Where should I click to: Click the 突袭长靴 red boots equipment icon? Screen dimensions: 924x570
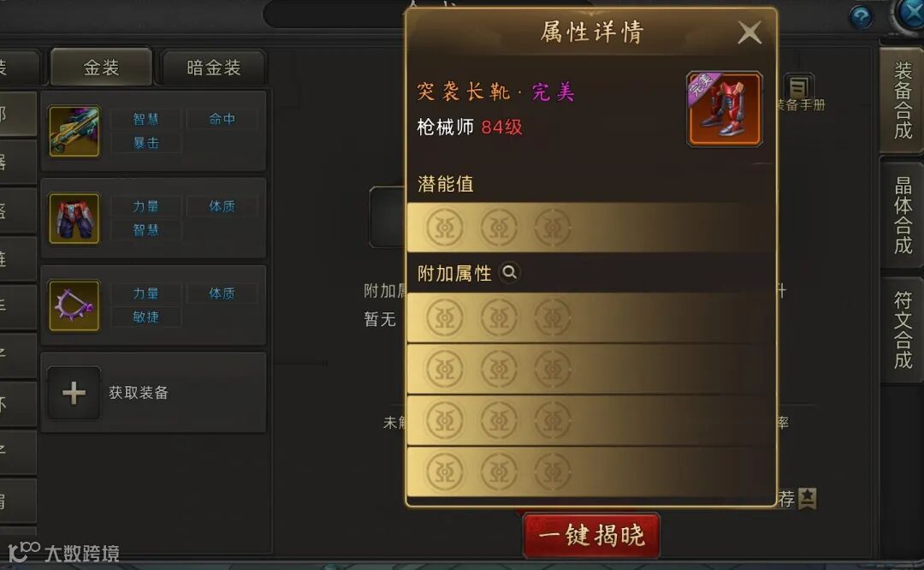click(725, 109)
